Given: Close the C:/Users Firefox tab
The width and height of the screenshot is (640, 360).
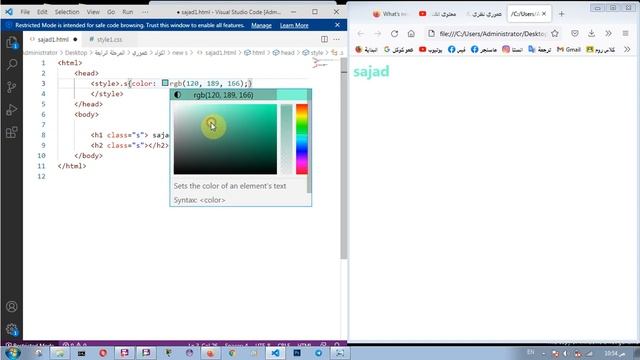Looking at the screenshot, I should pyautogui.click(x=544, y=14).
